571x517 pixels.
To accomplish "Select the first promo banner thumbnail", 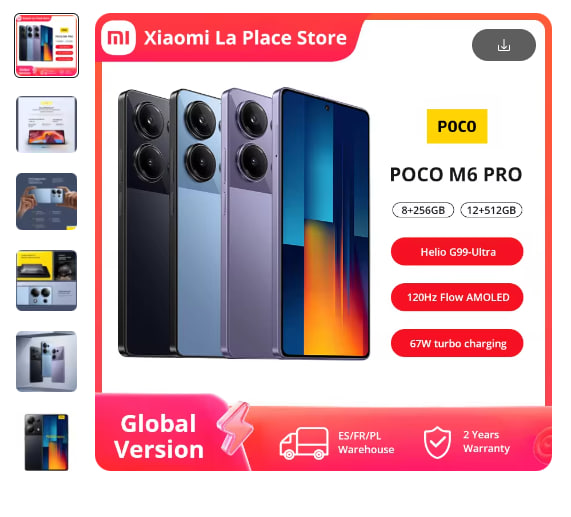I will 46,46.
